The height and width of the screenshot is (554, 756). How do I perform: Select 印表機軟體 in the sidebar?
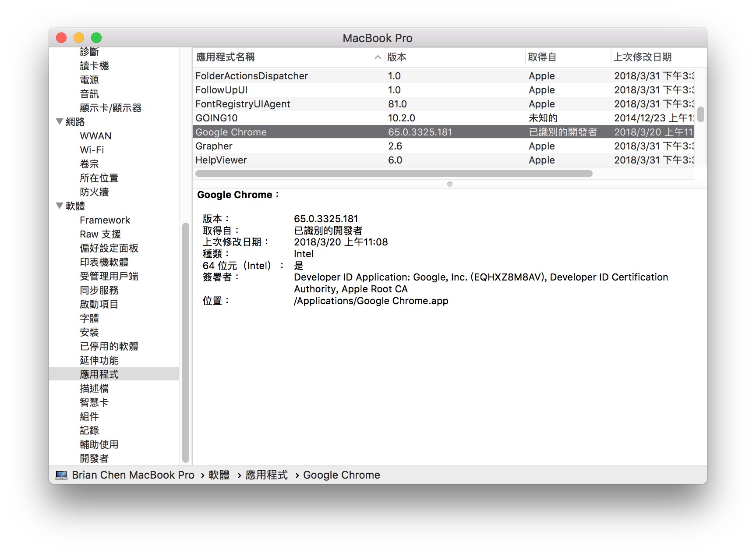[104, 262]
